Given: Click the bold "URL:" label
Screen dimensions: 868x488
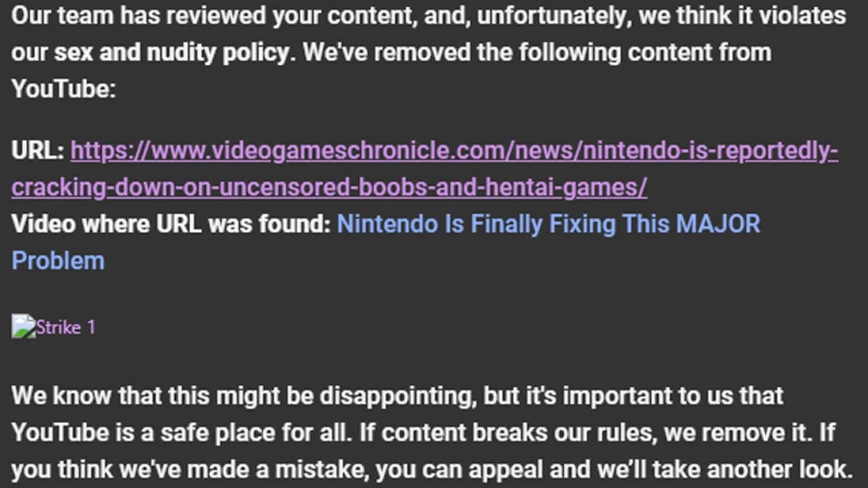Looking at the screenshot, I should (37, 151).
